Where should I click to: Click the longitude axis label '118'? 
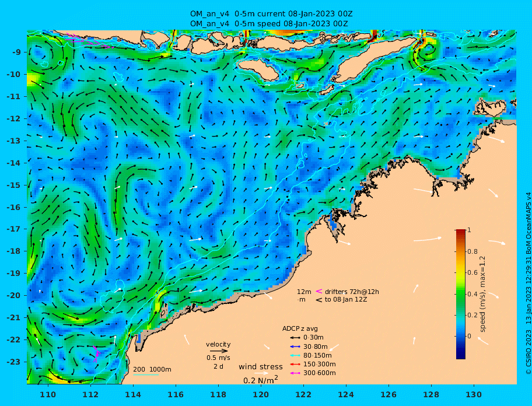click(x=219, y=395)
